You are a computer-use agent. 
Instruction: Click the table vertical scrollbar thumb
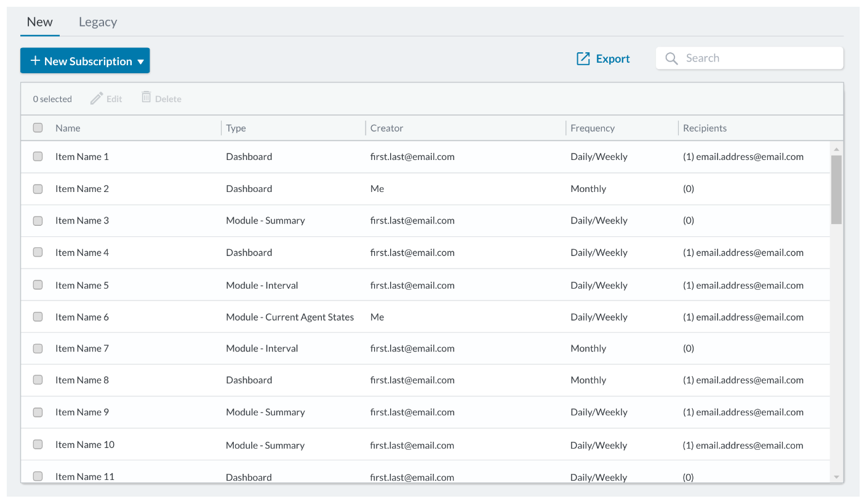(x=836, y=190)
